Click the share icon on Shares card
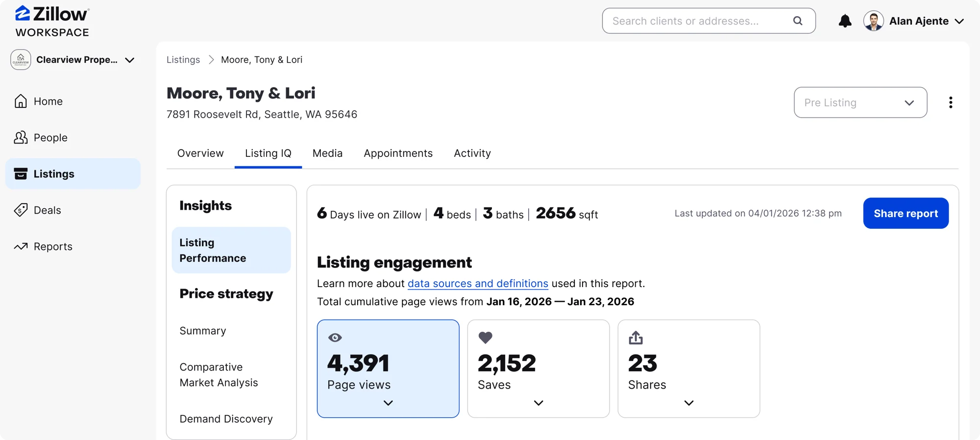The width and height of the screenshot is (980, 440). [x=636, y=338]
